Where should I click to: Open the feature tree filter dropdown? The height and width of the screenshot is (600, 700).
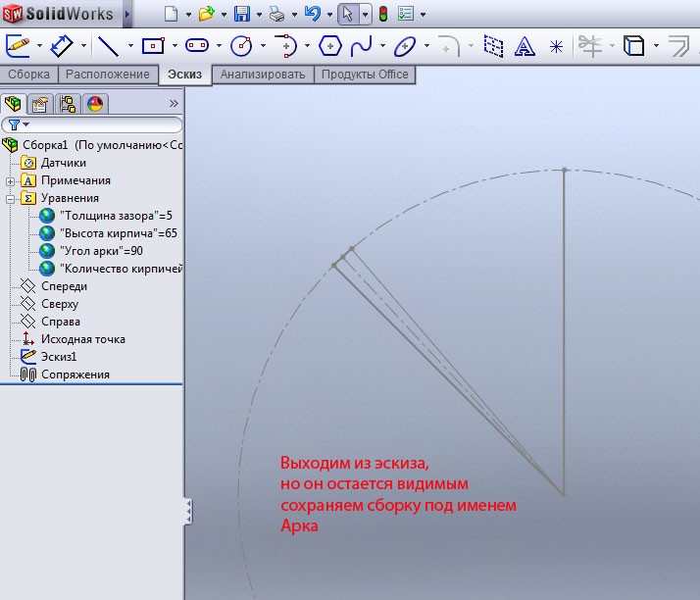click(19, 125)
